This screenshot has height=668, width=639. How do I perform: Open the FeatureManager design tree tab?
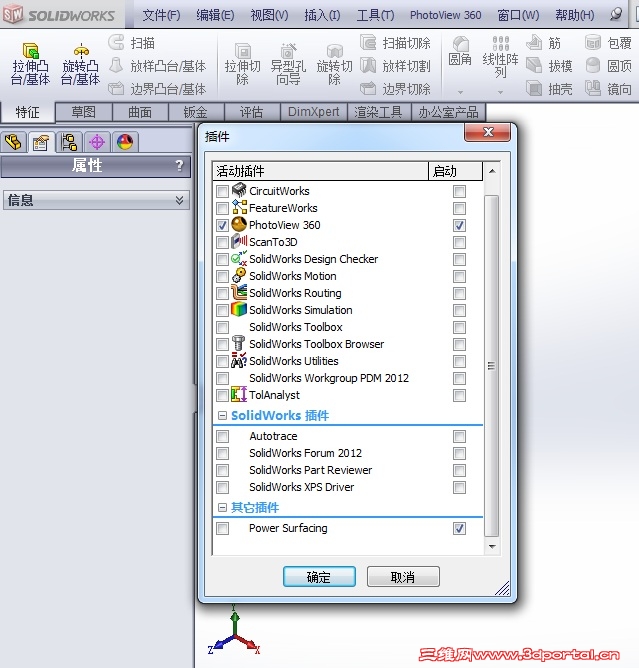[x=14, y=142]
